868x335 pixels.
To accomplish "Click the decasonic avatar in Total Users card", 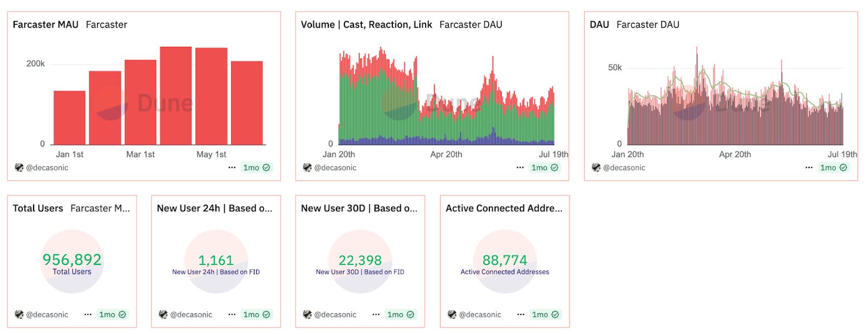I will coord(19,315).
